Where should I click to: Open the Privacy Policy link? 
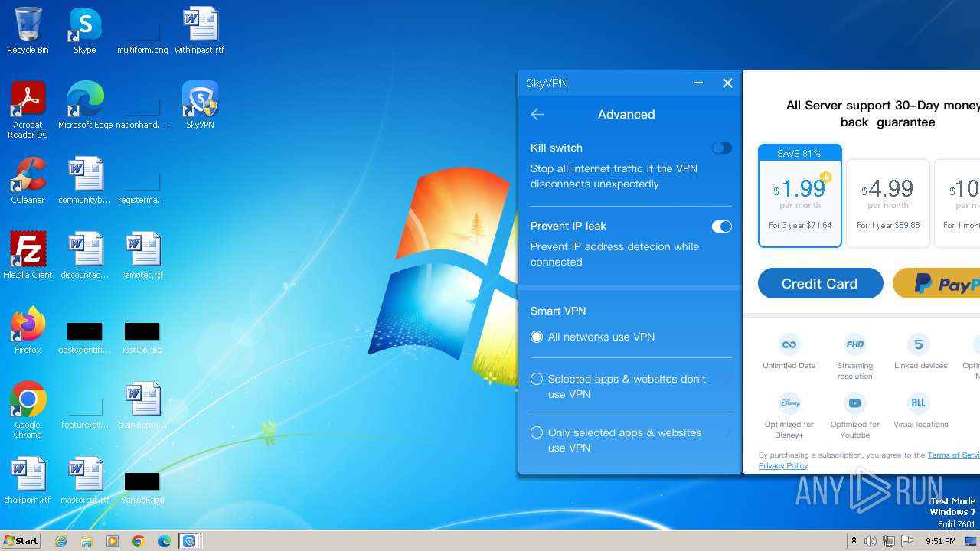[783, 465]
